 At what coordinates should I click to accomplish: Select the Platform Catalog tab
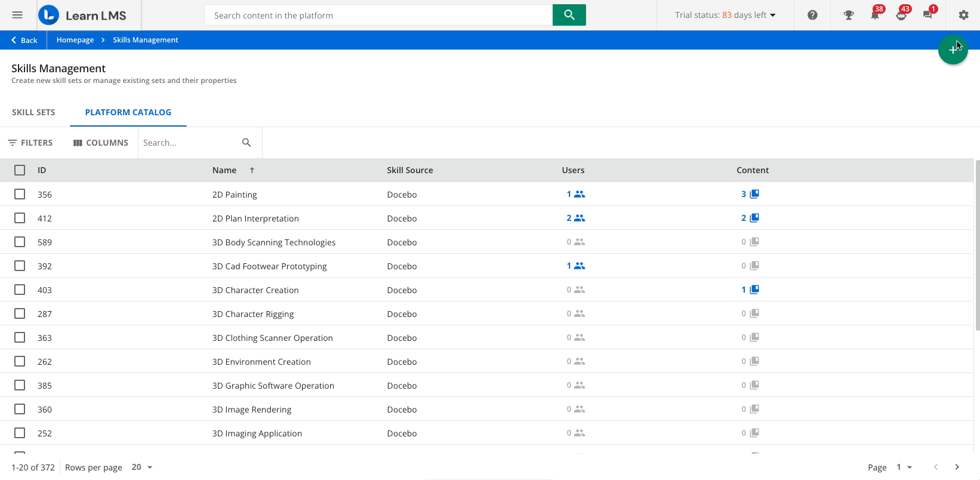pyautogui.click(x=128, y=112)
